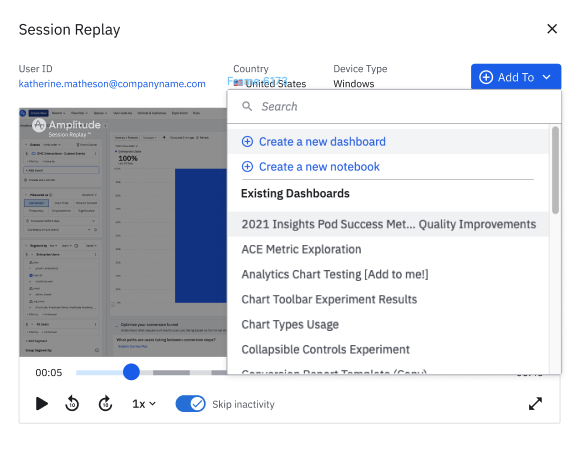The image size is (581, 449).
Task: Click the plus icon beside Create a new notebook
Action: [x=247, y=167]
